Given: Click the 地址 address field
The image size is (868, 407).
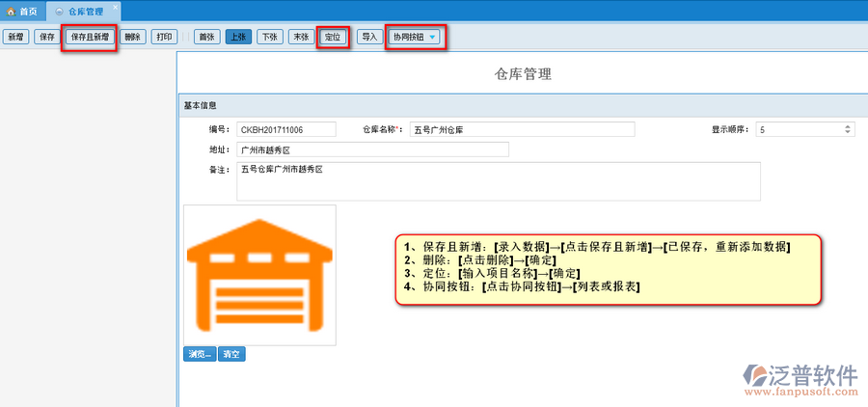Looking at the screenshot, I should (x=371, y=149).
